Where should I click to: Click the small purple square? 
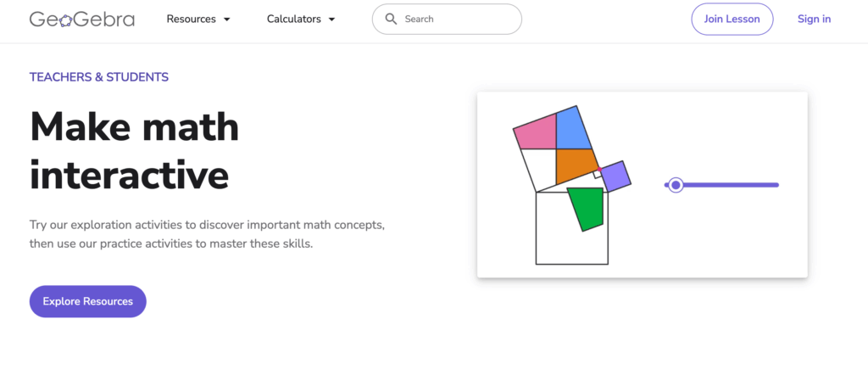click(x=615, y=176)
